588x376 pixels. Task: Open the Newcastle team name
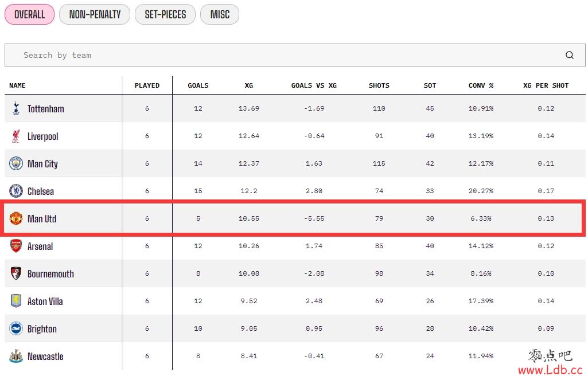click(x=45, y=357)
